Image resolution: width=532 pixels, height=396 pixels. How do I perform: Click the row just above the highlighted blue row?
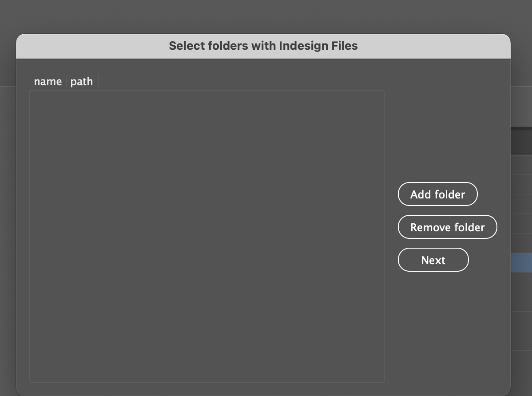(x=521, y=243)
